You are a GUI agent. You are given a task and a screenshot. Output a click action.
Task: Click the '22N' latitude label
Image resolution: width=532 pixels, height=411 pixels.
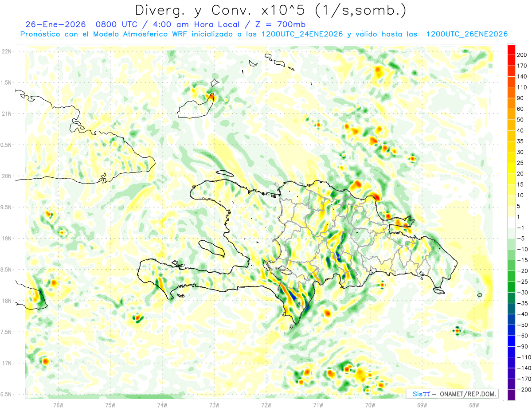[x=8, y=51]
